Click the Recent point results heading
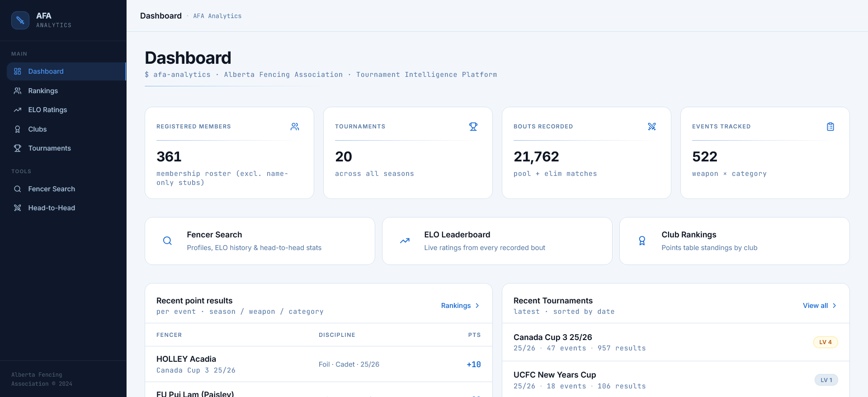Viewport: 868px width, 397px height. pyautogui.click(x=194, y=301)
